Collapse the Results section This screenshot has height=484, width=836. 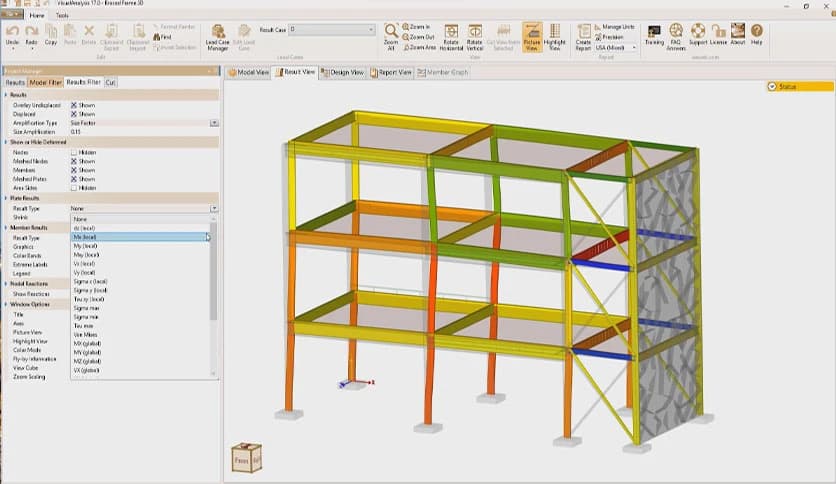(6, 95)
